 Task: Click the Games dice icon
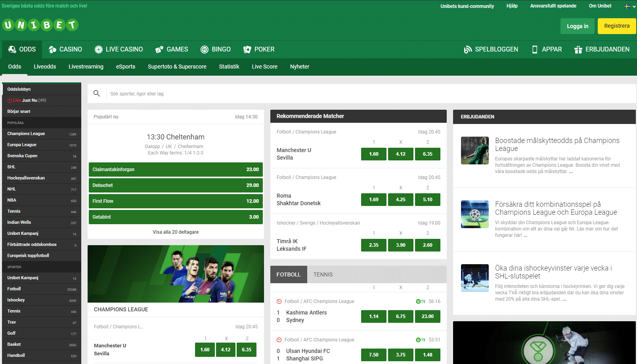(x=159, y=50)
